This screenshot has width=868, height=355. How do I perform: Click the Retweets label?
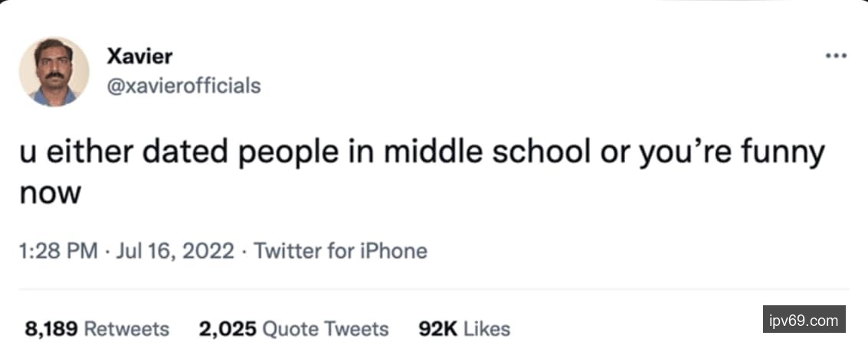126,329
